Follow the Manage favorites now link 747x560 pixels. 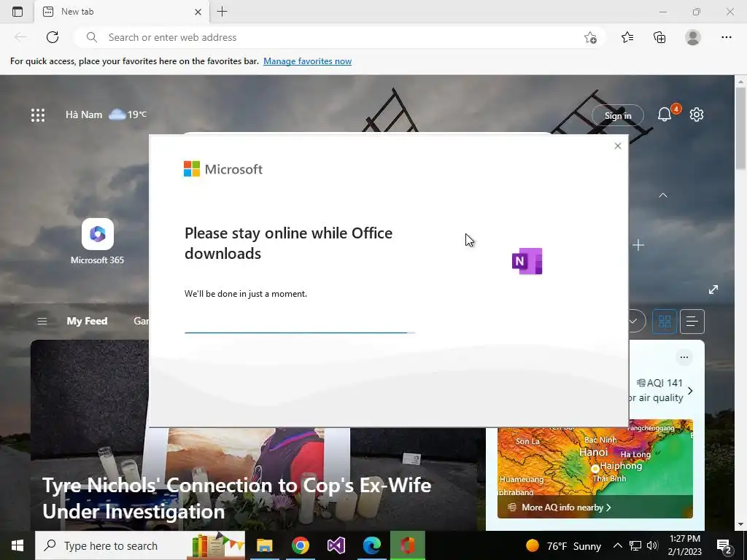click(x=307, y=61)
